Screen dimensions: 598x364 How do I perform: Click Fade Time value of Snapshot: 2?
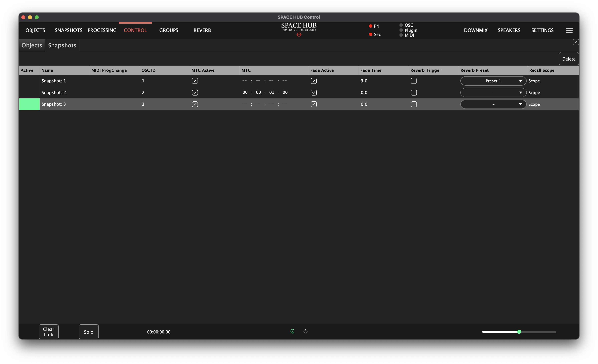coord(364,92)
